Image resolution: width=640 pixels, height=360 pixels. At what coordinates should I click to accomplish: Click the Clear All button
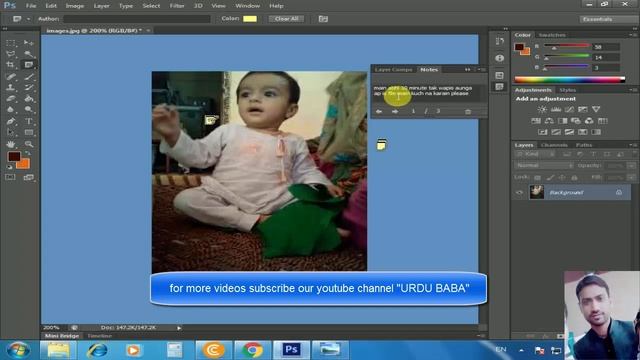pos(286,19)
